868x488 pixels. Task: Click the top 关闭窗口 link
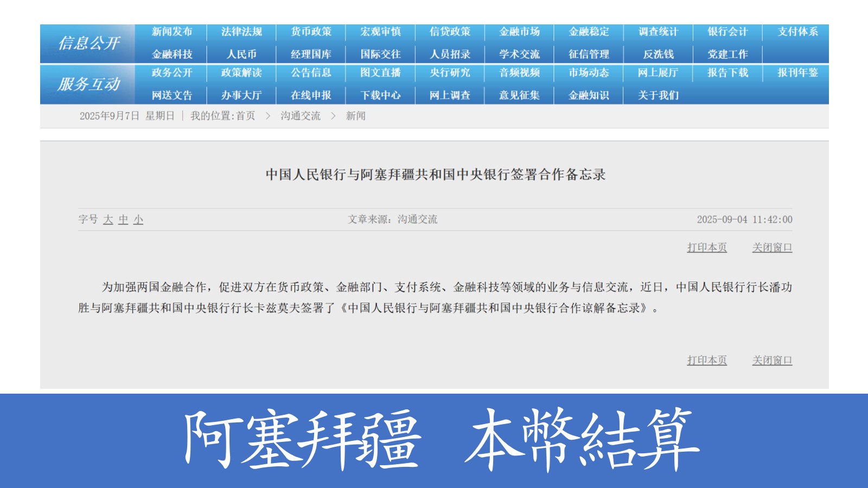coord(772,248)
